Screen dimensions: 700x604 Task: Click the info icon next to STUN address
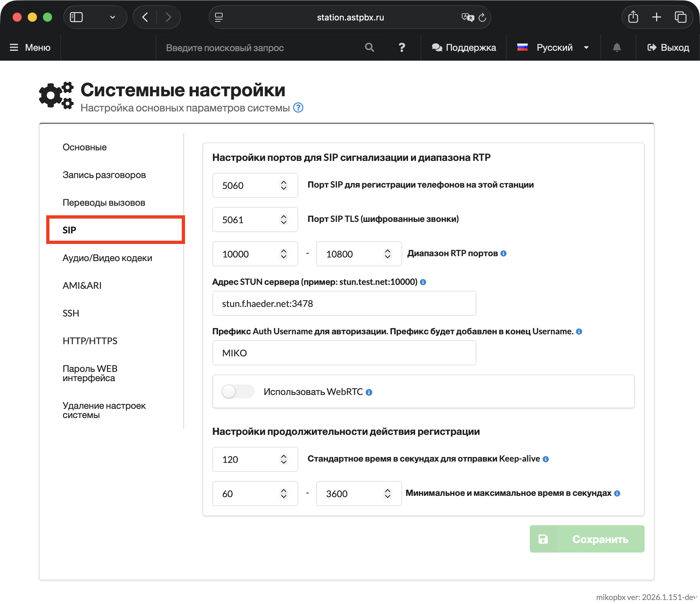pos(423,282)
